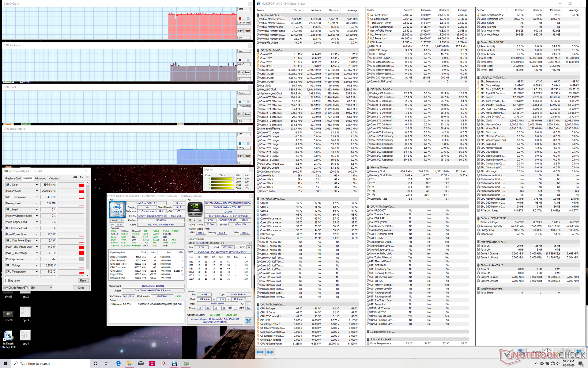Viewport: 588px width, 368px height.
Task: Open the GPU-Z hamburger menu
Action: coord(87,177)
